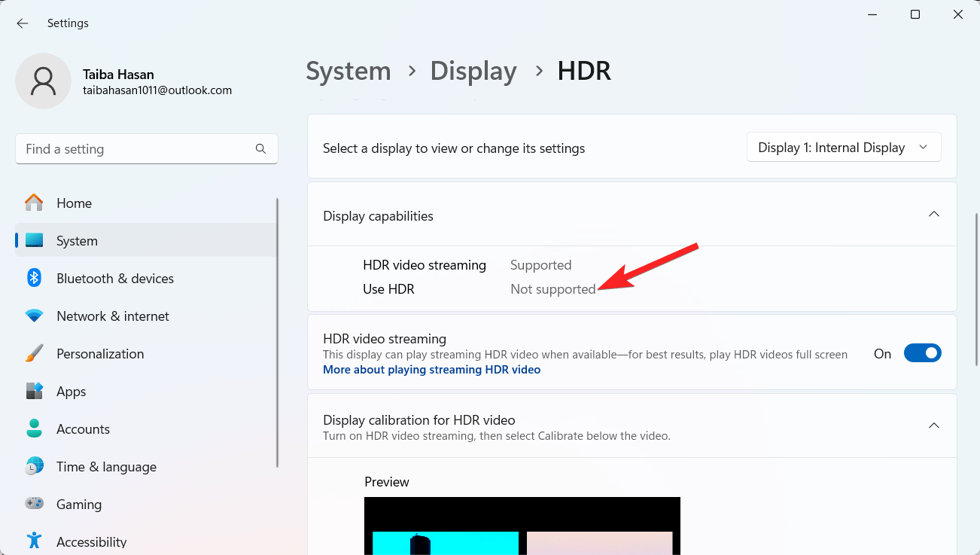Screen dimensions: 980x555
Task: Select the Accounts icon
Action: (34, 428)
